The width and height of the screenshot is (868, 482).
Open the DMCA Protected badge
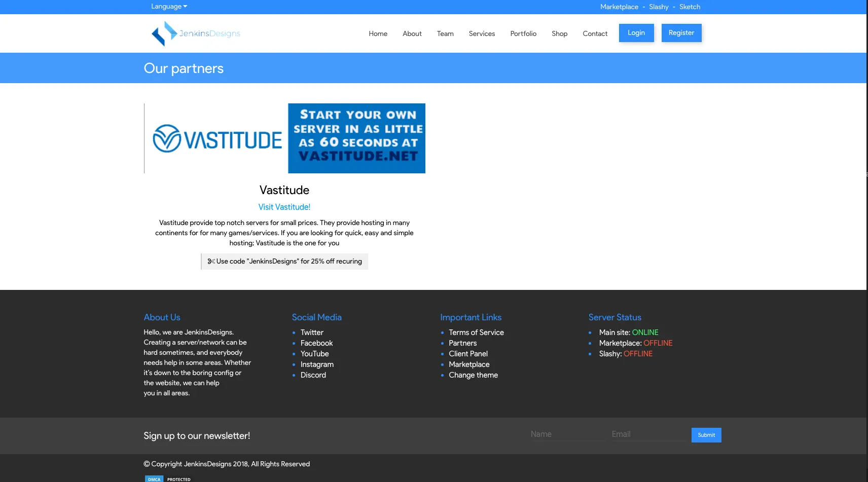coord(168,478)
